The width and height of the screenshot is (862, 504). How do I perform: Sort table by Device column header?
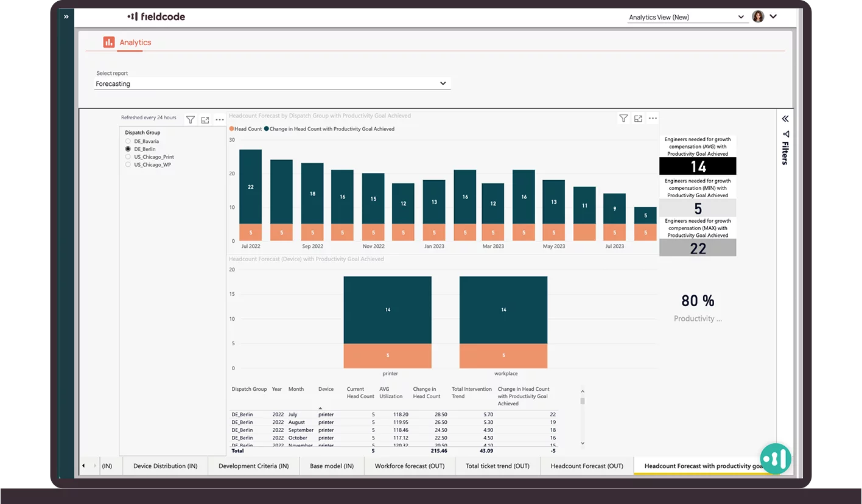pos(326,389)
